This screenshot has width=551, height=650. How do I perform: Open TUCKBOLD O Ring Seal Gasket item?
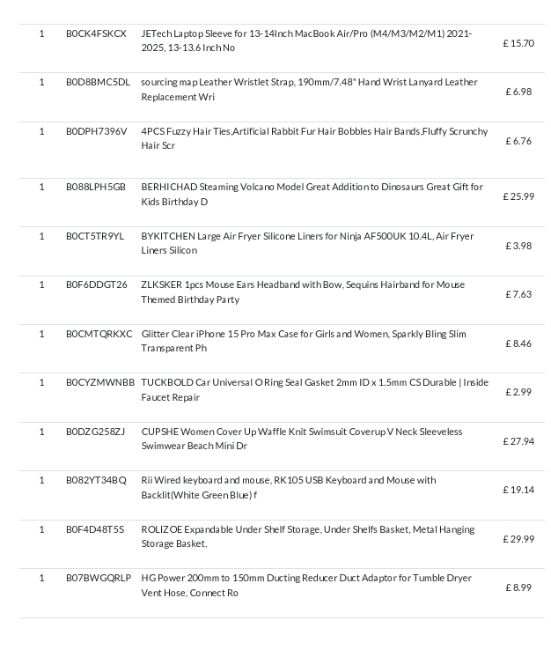[x=315, y=390]
